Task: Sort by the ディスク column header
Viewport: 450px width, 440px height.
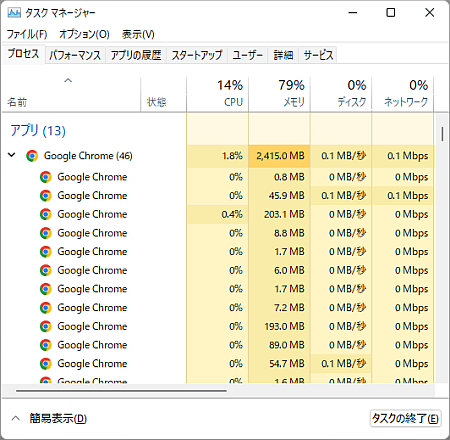Action: click(x=341, y=94)
